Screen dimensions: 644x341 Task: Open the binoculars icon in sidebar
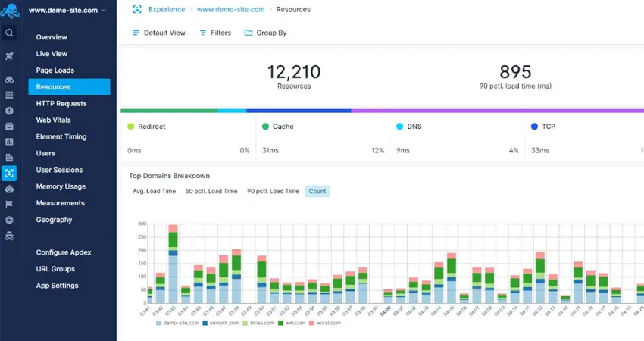[9, 80]
